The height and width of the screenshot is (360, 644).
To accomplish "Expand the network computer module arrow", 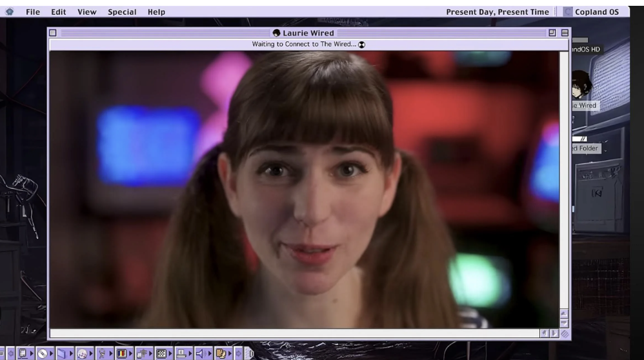I will (31, 353).
